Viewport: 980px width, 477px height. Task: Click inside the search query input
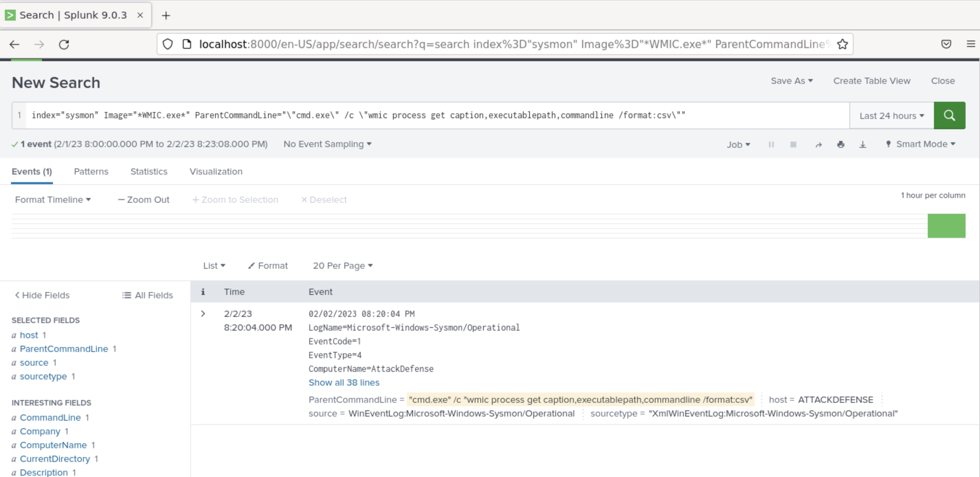(437, 115)
